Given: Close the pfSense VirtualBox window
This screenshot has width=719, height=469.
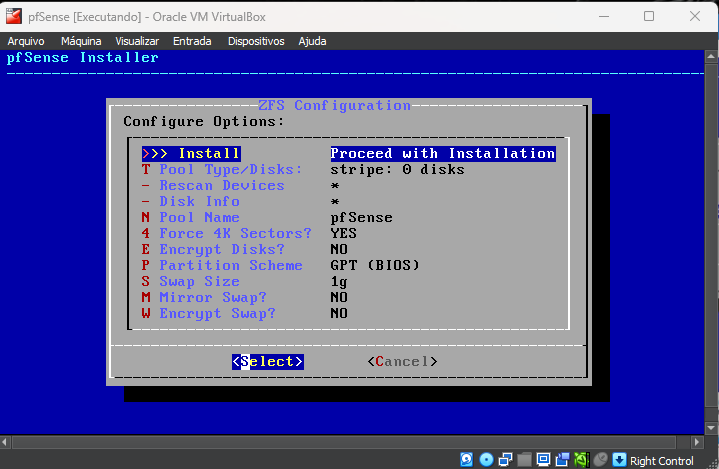Looking at the screenshot, I should (695, 17).
